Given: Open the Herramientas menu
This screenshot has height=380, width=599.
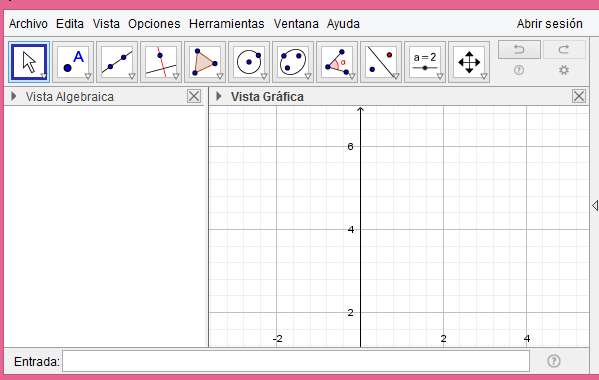Looking at the screenshot, I should 227,24.
